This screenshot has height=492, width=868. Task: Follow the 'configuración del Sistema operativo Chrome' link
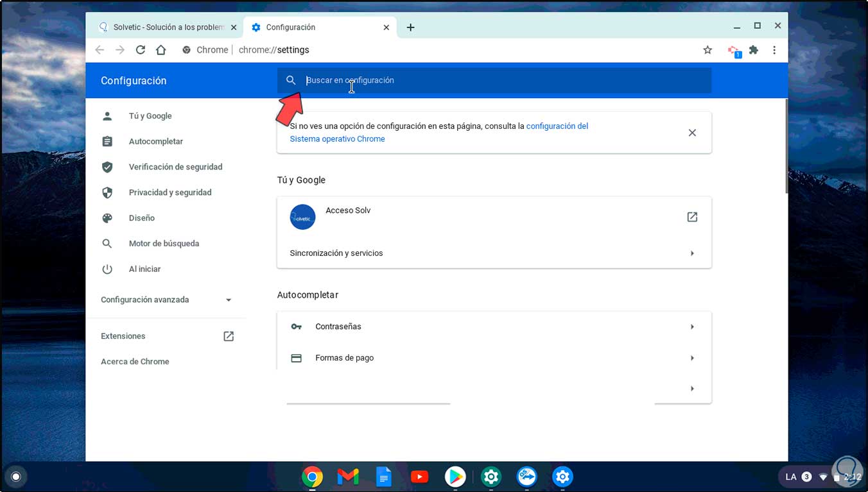(439, 132)
